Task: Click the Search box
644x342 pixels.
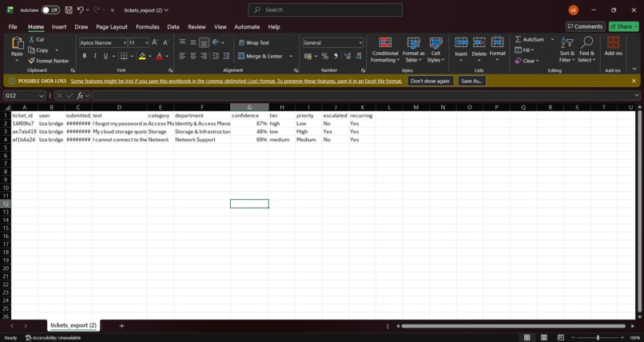Action: point(325,10)
